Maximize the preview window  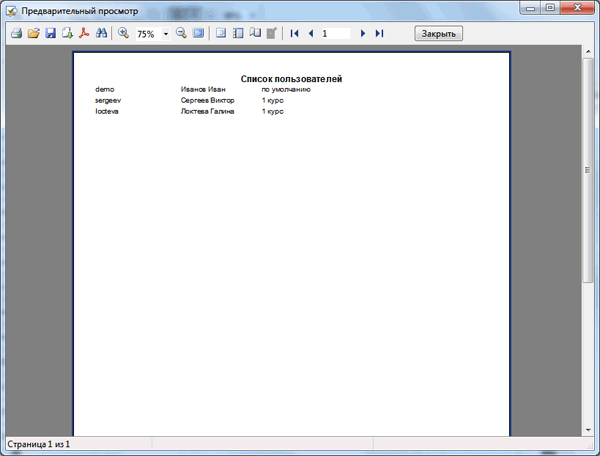(550, 8)
